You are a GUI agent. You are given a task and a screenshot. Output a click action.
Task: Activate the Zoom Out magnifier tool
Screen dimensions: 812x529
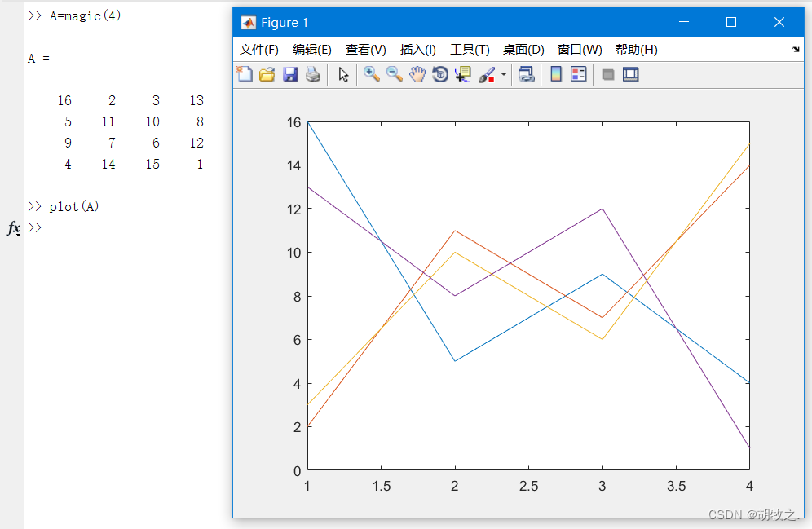pos(395,74)
